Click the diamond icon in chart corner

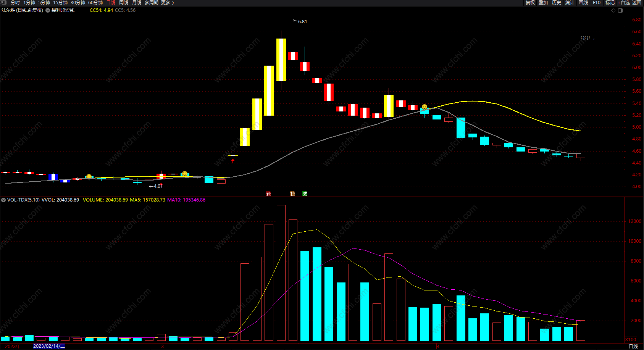(x=613, y=10)
